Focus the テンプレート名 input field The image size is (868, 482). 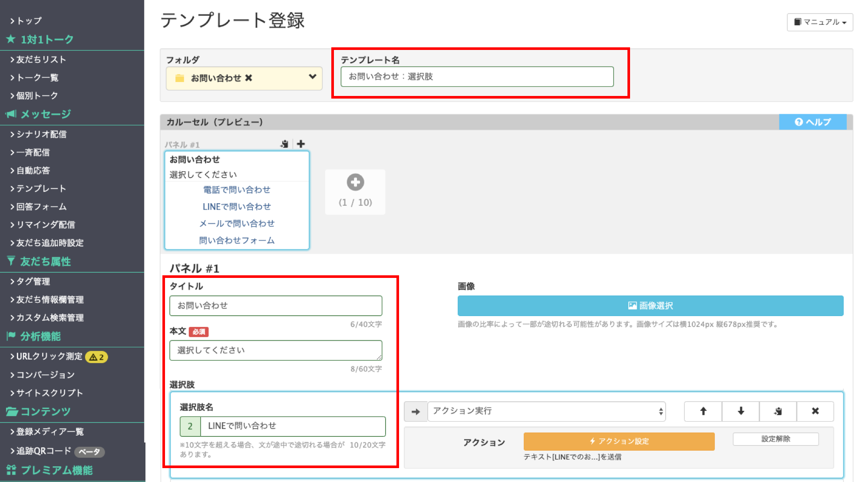tap(477, 77)
